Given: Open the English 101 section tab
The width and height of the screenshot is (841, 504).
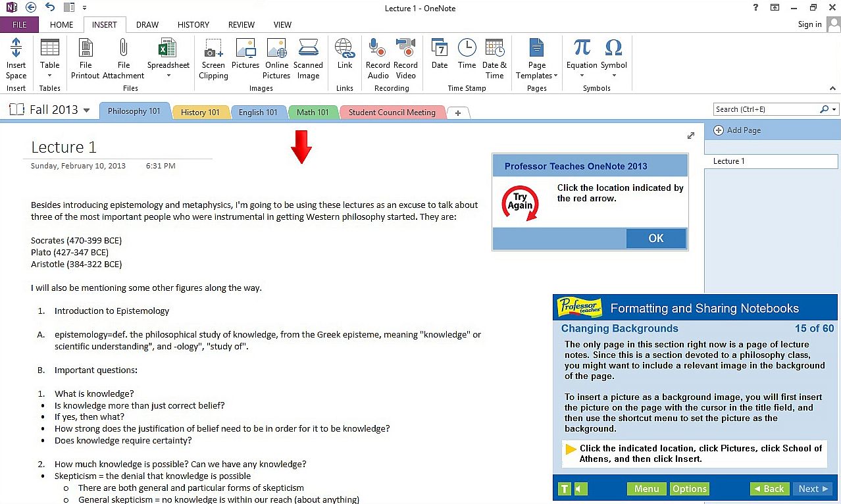Looking at the screenshot, I should point(258,113).
